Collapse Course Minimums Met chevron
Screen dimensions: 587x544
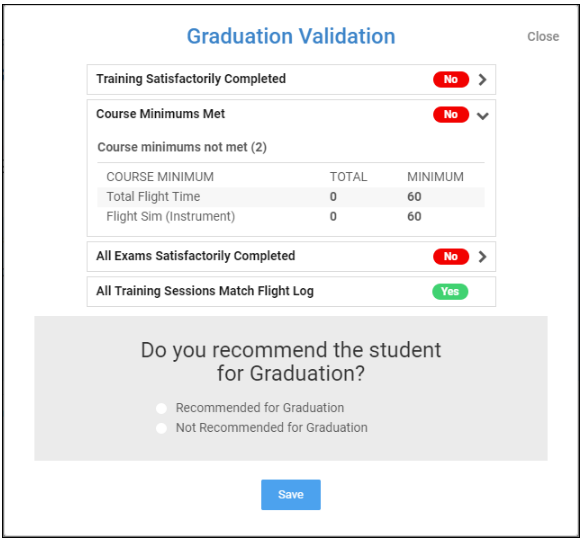[x=483, y=116]
